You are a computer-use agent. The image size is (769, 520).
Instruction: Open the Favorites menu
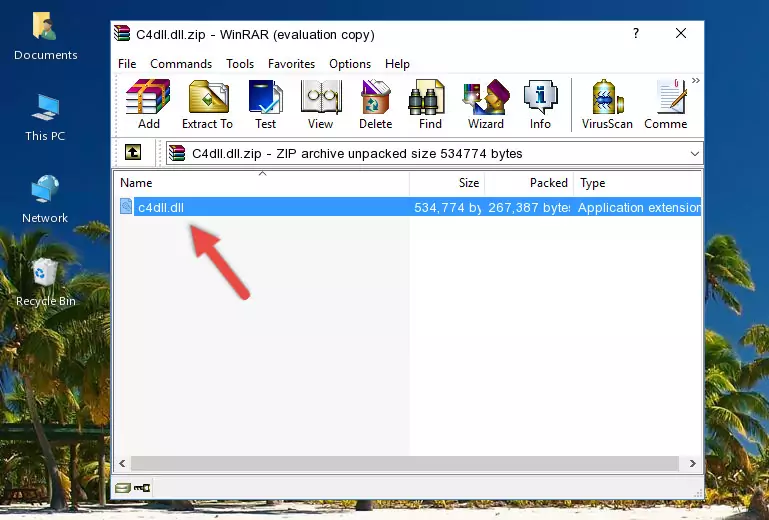291,64
